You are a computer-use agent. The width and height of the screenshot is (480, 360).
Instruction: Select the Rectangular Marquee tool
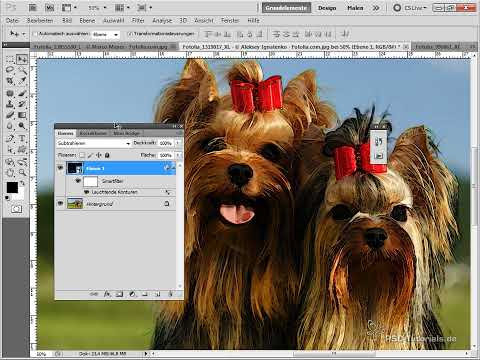pyautogui.click(x=10, y=59)
